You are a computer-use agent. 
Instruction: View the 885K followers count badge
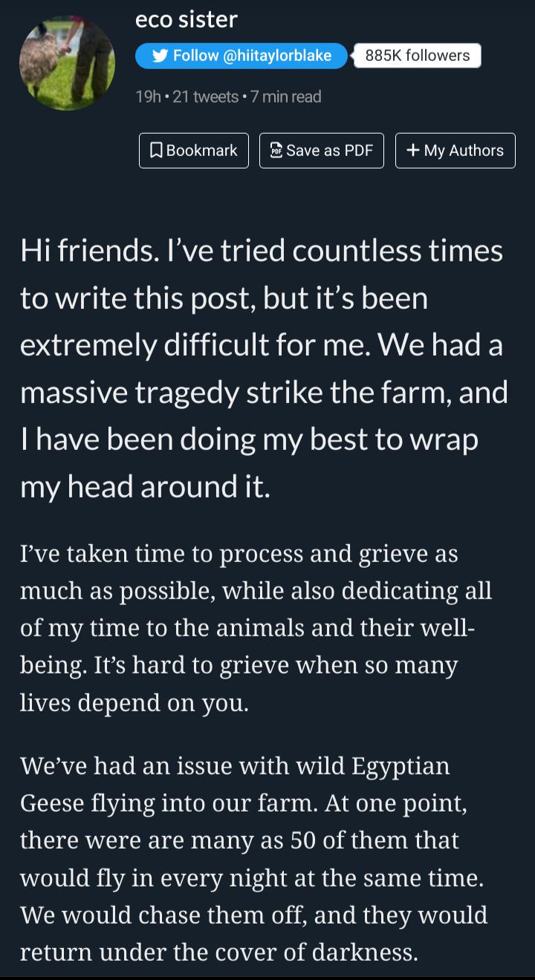pos(418,56)
